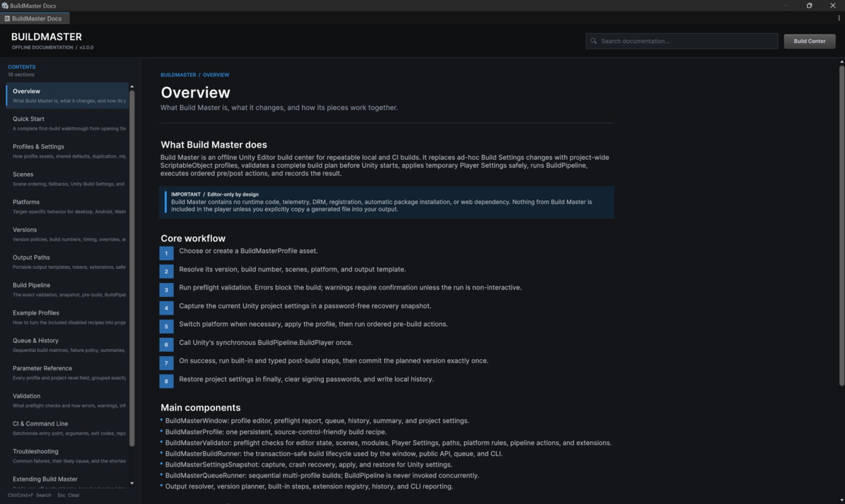The image size is (845, 504).
Task: Click the sidebar scrollbar up arrow
Action: (132, 87)
